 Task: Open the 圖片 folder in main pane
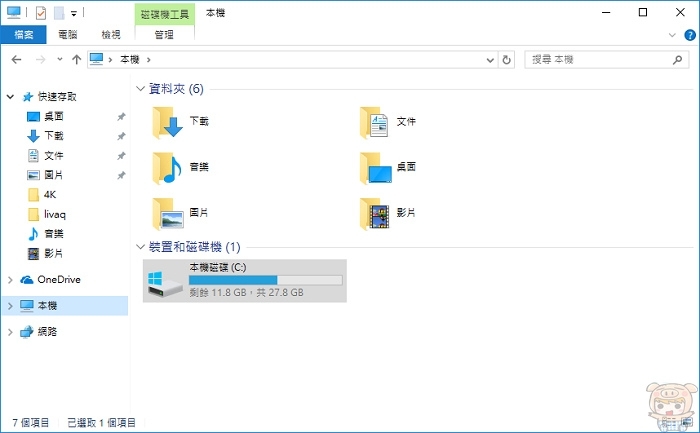[180, 213]
